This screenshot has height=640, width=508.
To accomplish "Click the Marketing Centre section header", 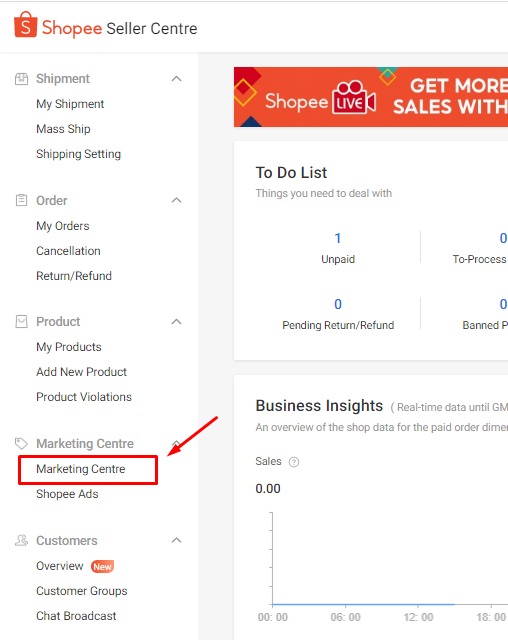I will point(85,443).
